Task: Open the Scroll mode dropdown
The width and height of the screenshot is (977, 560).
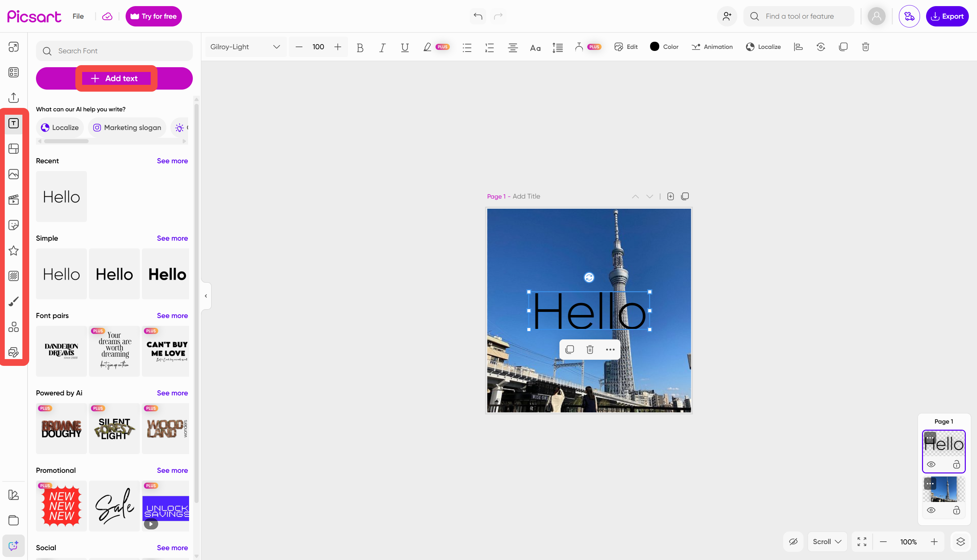Action: pyautogui.click(x=827, y=541)
